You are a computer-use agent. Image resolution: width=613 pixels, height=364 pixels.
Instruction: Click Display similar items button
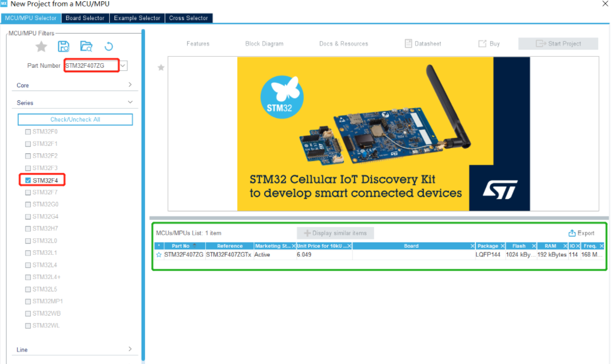(x=336, y=233)
